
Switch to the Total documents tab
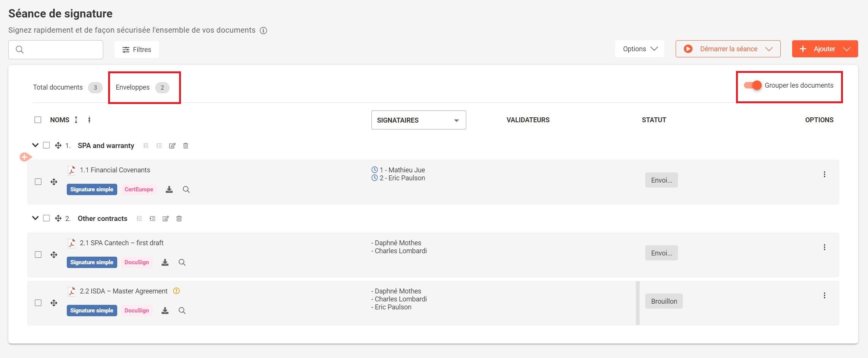click(x=68, y=87)
